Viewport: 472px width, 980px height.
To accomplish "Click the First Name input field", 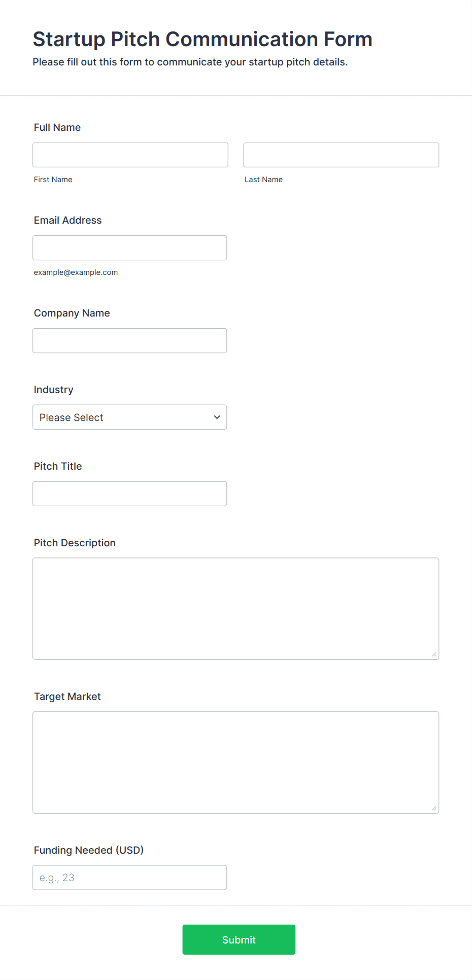I will pos(130,155).
